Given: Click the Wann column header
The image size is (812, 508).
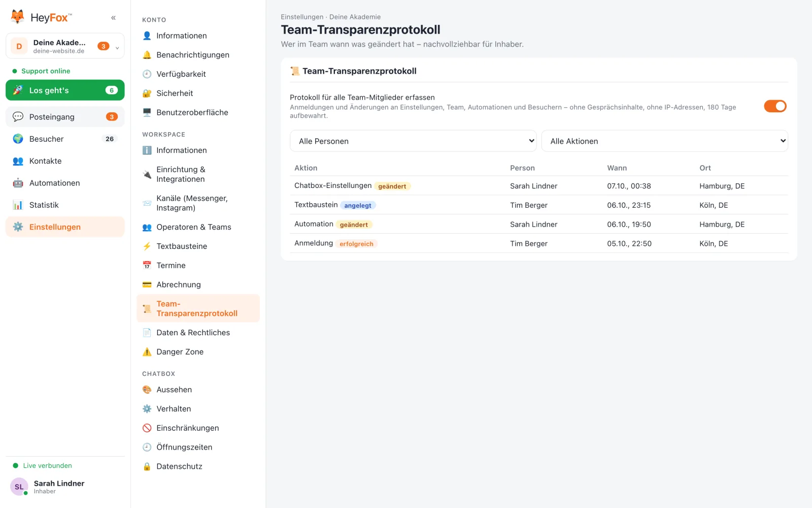Looking at the screenshot, I should [617, 168].
